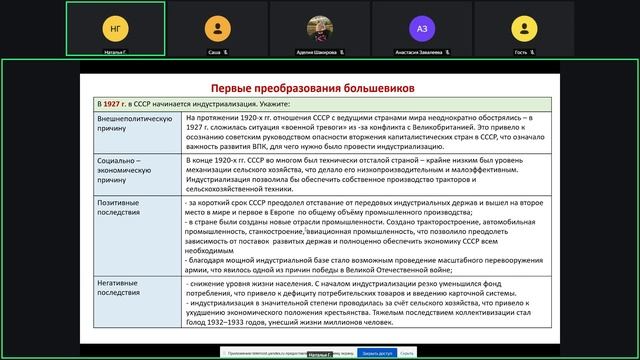Click the Гость yellow avatar icon

point(524,29)
